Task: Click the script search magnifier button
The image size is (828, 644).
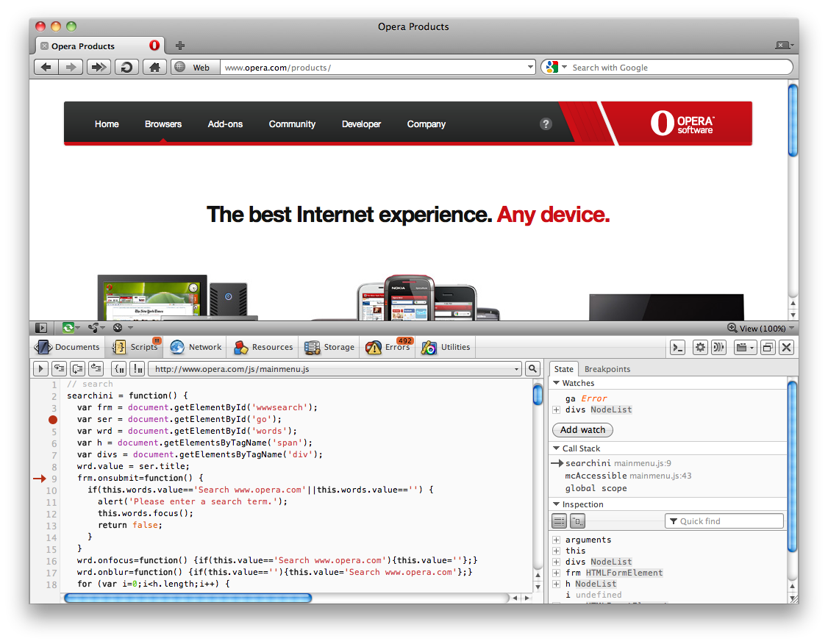Action: (x=532, y=369)
